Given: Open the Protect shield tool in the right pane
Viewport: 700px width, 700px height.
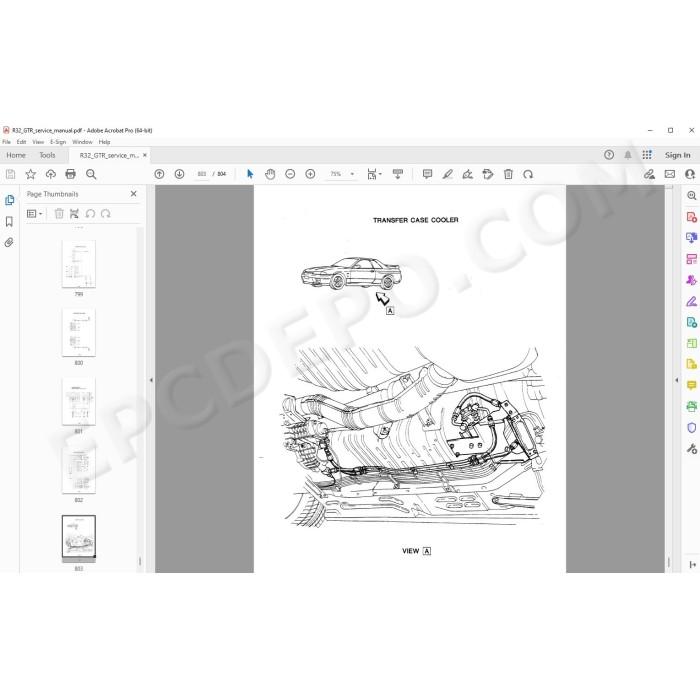Looking at the screenshot, I should [692, 428].
